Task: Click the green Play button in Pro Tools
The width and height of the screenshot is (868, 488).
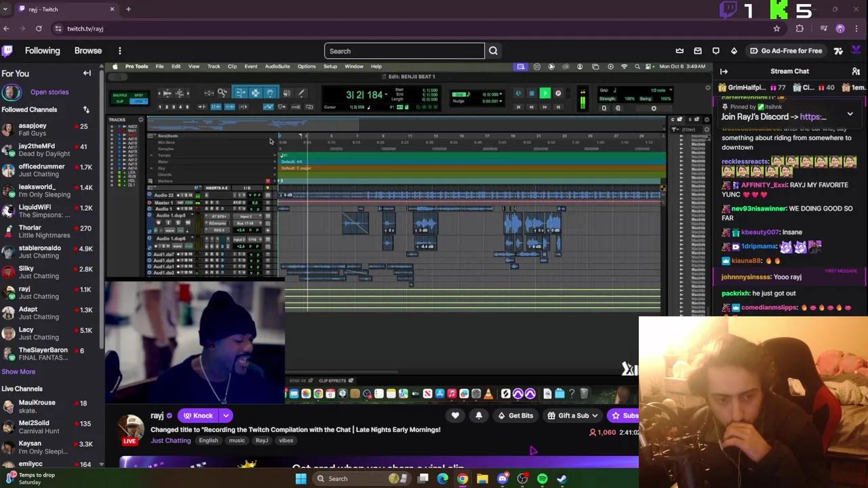Action: point(545,94)
